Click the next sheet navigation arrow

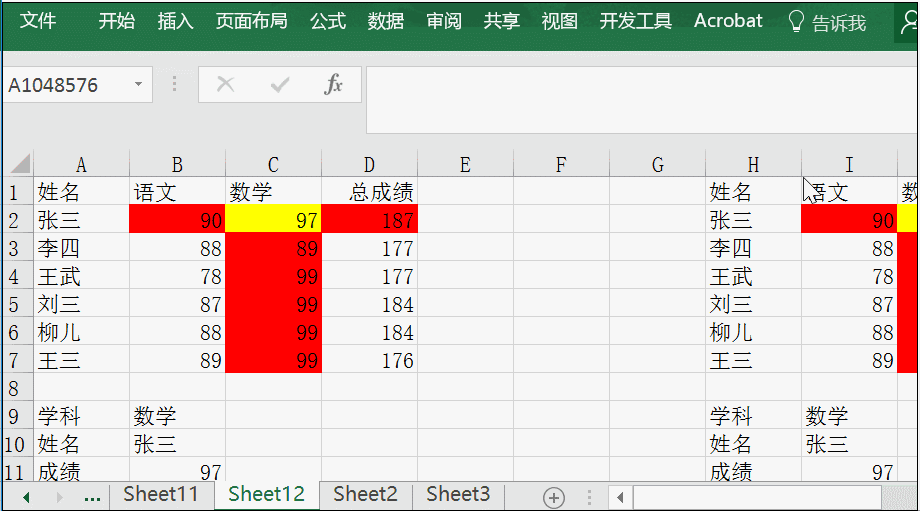tap(59, 498)
